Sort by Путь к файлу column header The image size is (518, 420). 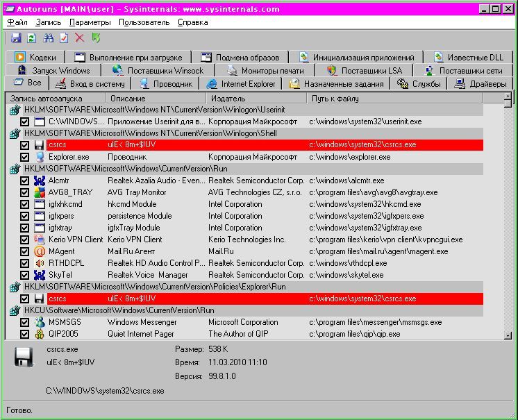click(395, 99)
